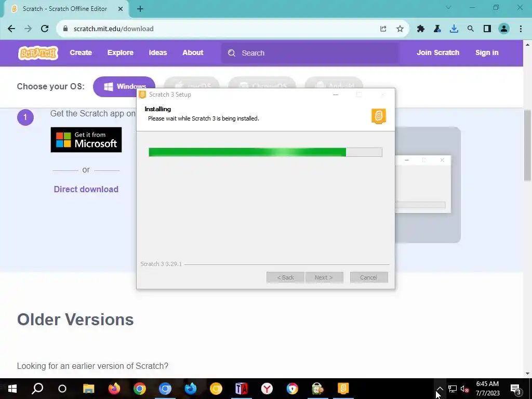Click the URL address bar text
Screen dimensions: 532x399
pyautogui.click(x=114, y=29)
